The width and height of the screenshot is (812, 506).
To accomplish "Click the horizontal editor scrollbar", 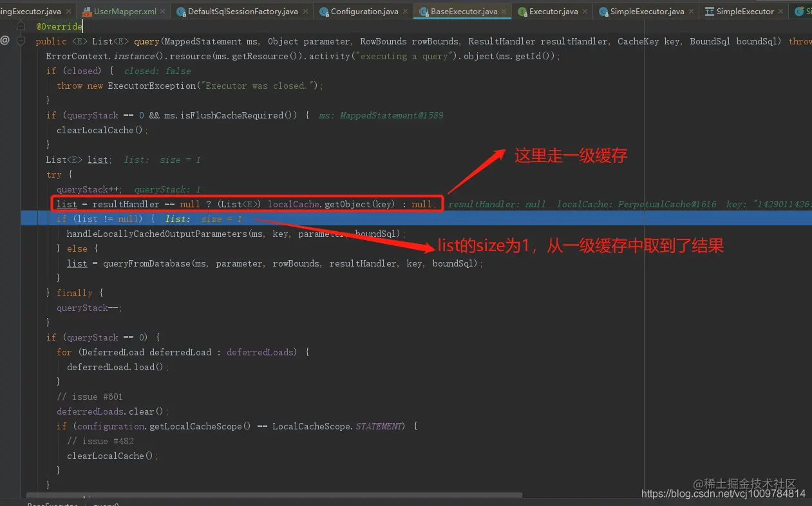I will (x=274, y=495).
